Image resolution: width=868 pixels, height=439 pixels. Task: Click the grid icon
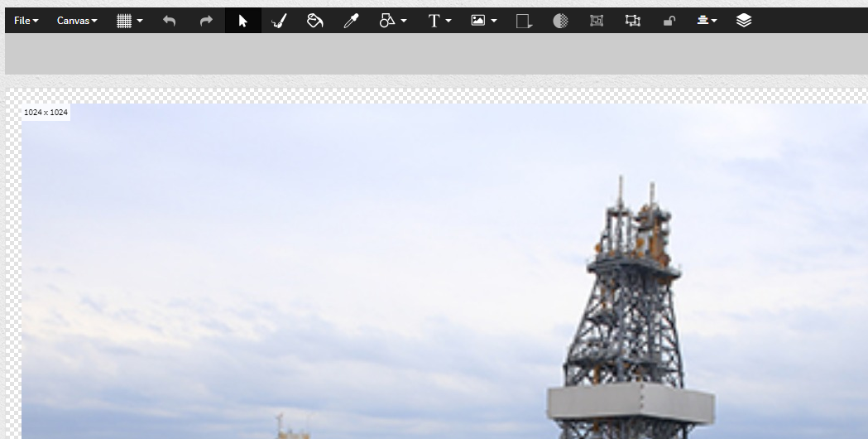(x=124, y=21)
